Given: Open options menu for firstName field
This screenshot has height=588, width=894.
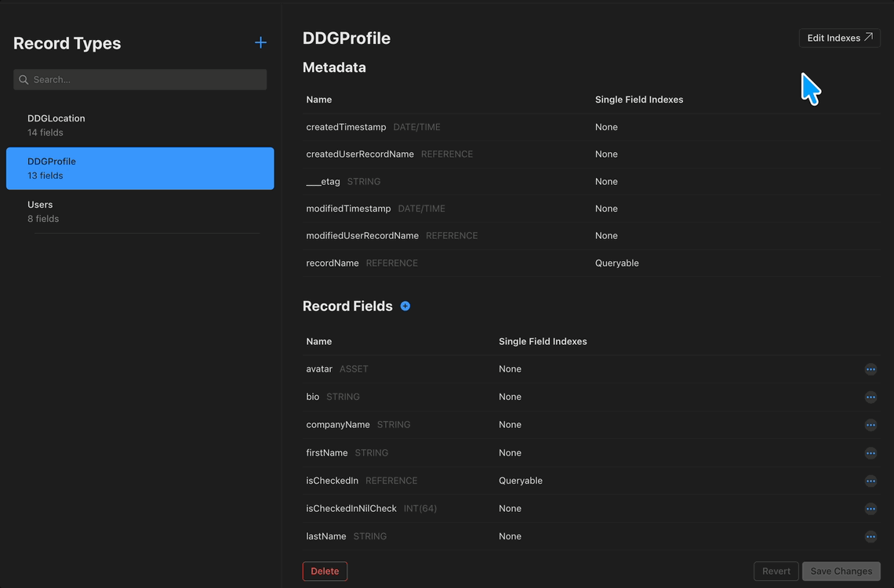Looking at the screenshot, I should [870, 453].
